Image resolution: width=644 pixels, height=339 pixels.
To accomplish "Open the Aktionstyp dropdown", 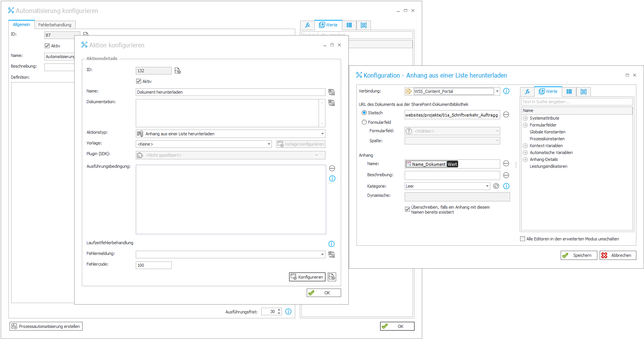I will click(322, 134).
